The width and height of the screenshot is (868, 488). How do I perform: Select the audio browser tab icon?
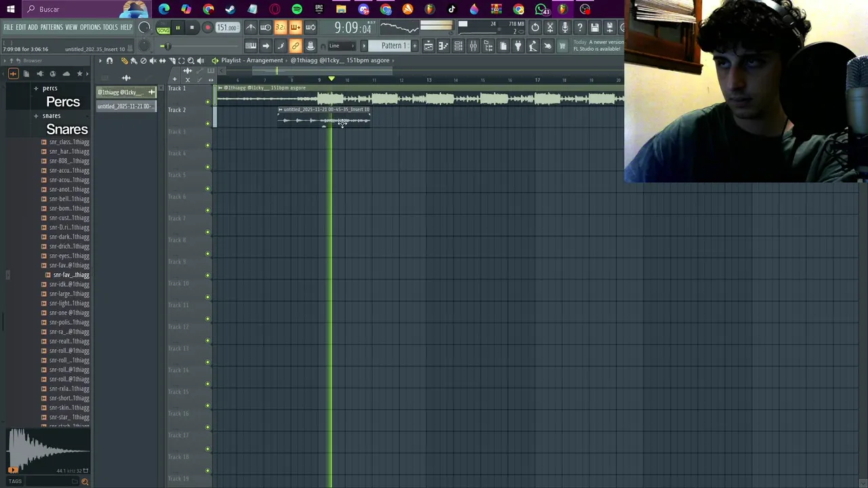tap(13, 73)
